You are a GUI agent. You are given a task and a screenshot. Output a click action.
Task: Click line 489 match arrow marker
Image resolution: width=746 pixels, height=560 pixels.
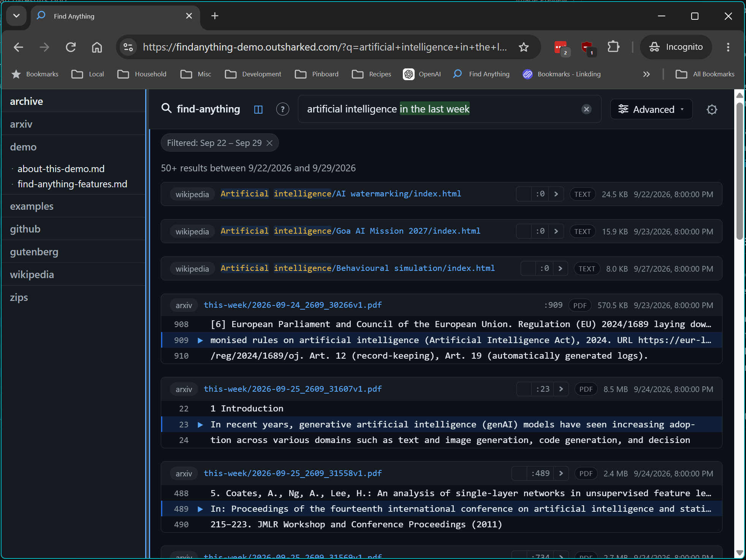click(x=200, y=509)
